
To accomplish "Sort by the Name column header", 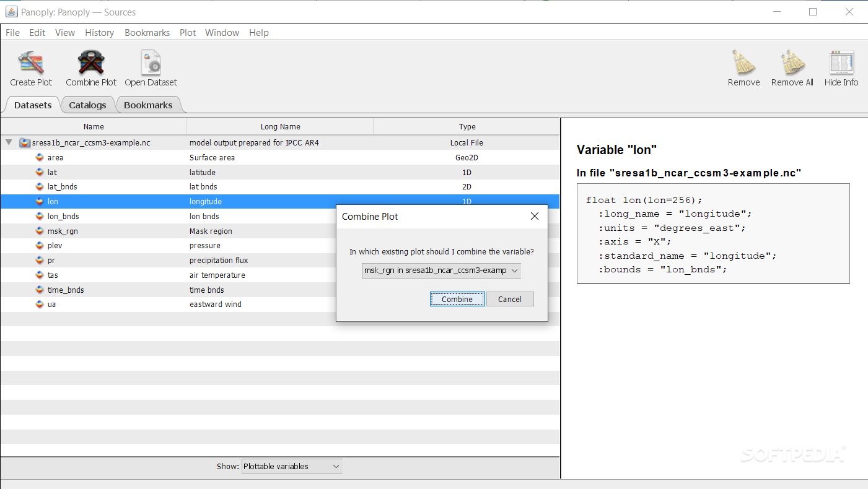I will click(x=94, y=126).
